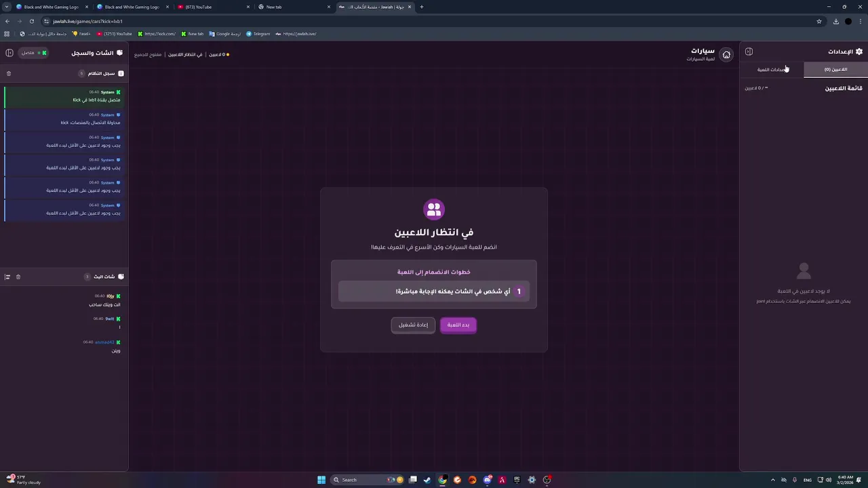Open the tab search dropdown in Chrome

7,7
